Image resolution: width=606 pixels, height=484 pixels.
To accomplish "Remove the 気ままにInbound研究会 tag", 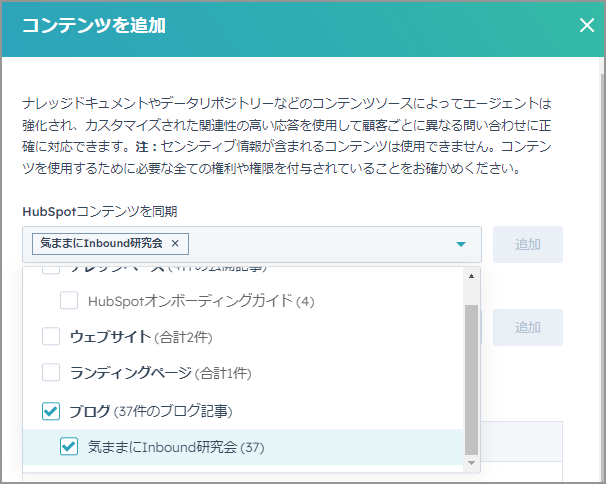I will pyautogui.click(x=175, y=244).
